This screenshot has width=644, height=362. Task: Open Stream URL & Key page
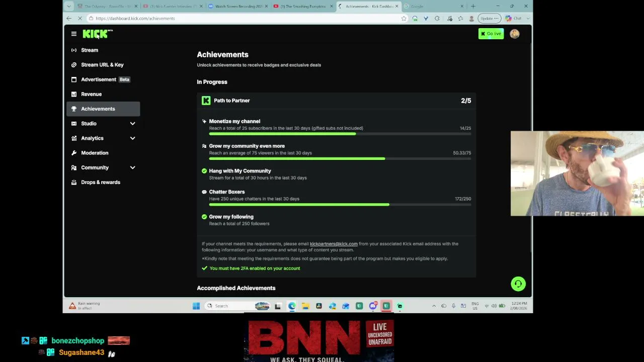coord(103,65)
